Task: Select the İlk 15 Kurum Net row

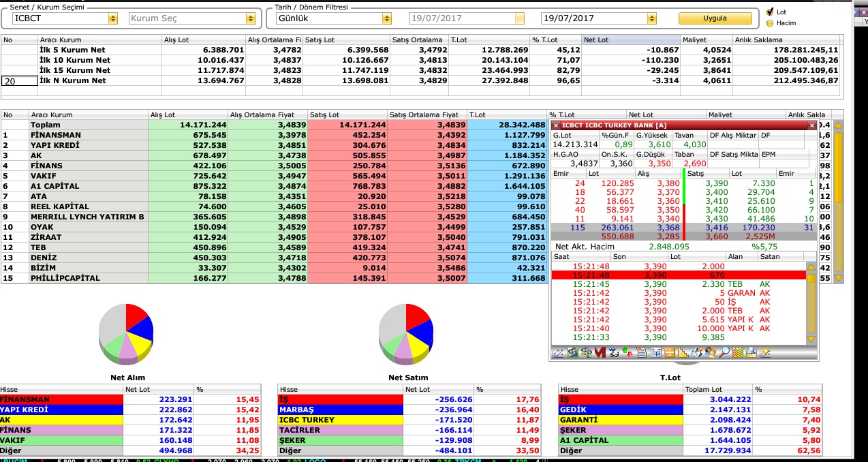Action: click(x=420, y=70)
